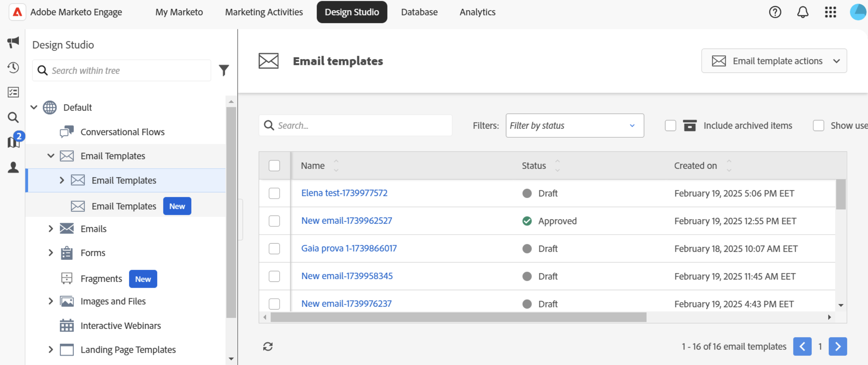
Task: Go to next page button
Action: [x=838, y=346]
